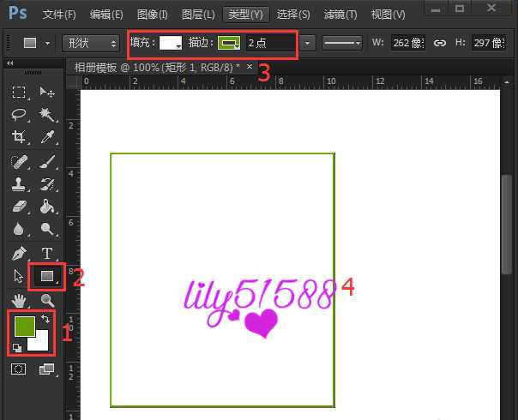This screenshot has height=420, width=518.
Task: Select the Blur tool
Action: pos(19,229)
